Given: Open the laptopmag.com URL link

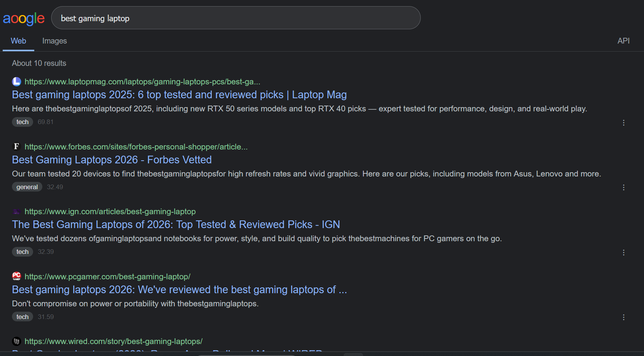Looking at the screenshot, I should [x=142, y=82].
